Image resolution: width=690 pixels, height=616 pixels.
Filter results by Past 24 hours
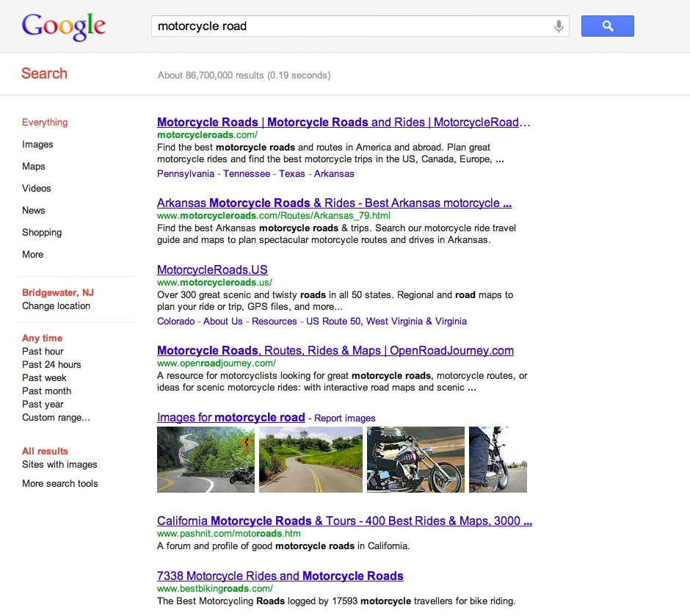click(51, 365)
